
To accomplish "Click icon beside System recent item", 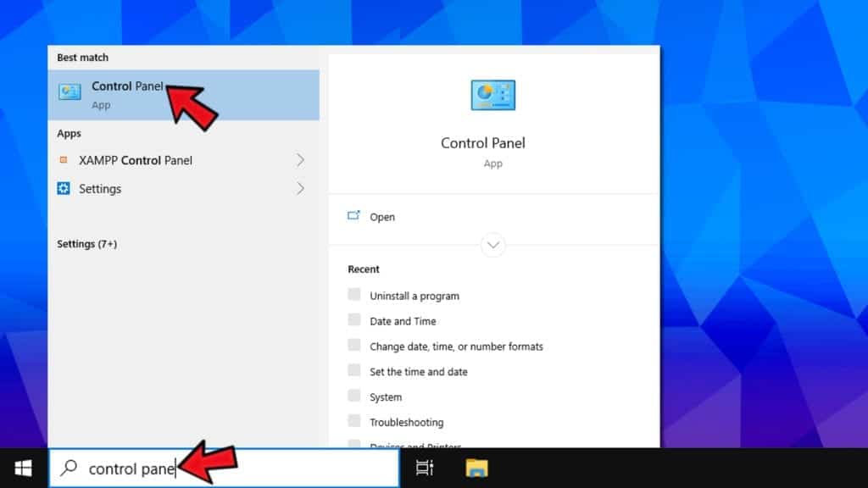I will (x=354, y=396).
